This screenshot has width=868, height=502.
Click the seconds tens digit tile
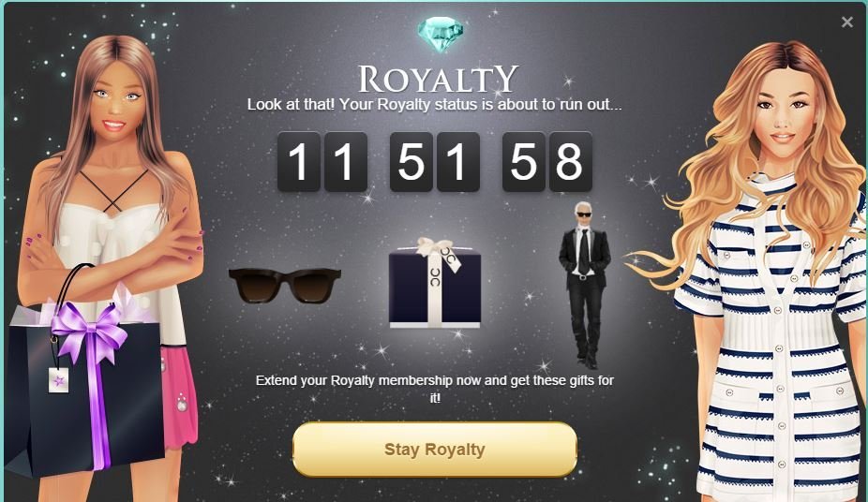(x=524, y=161)
